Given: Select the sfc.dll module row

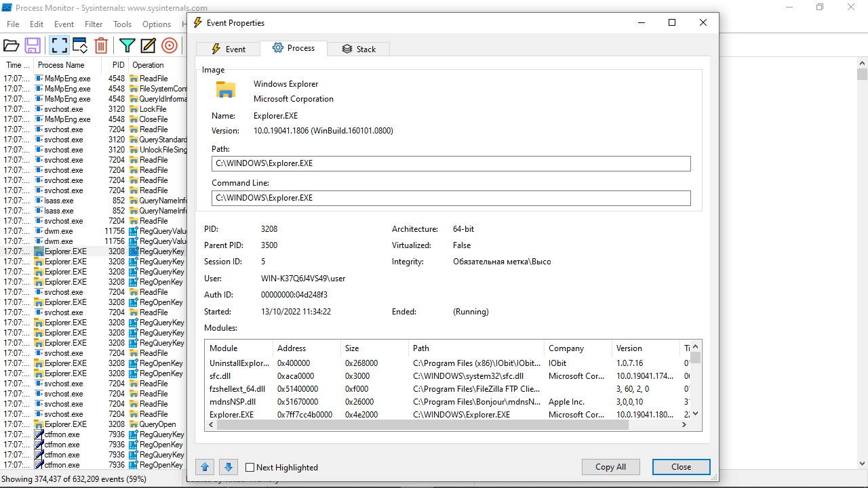Looking at the screenshot, I should (x=448, y=376).
